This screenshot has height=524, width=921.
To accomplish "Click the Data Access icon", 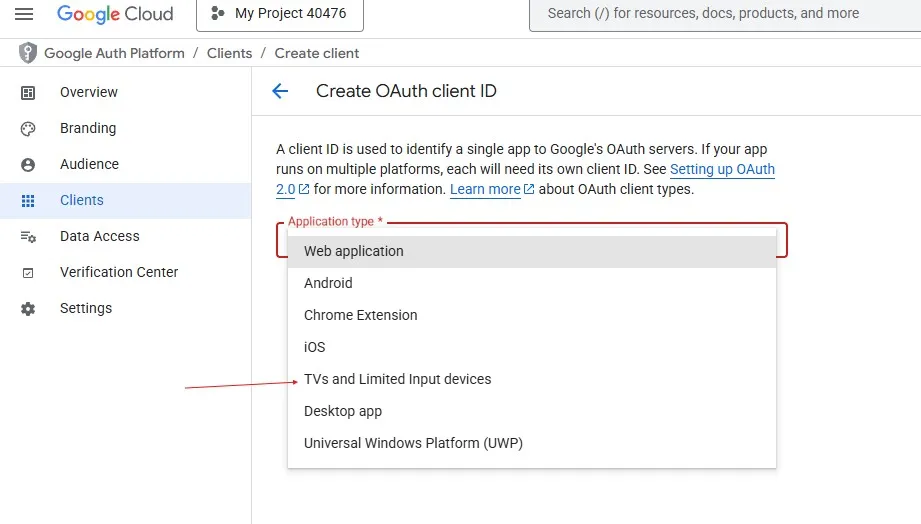I will coord(28,236).
